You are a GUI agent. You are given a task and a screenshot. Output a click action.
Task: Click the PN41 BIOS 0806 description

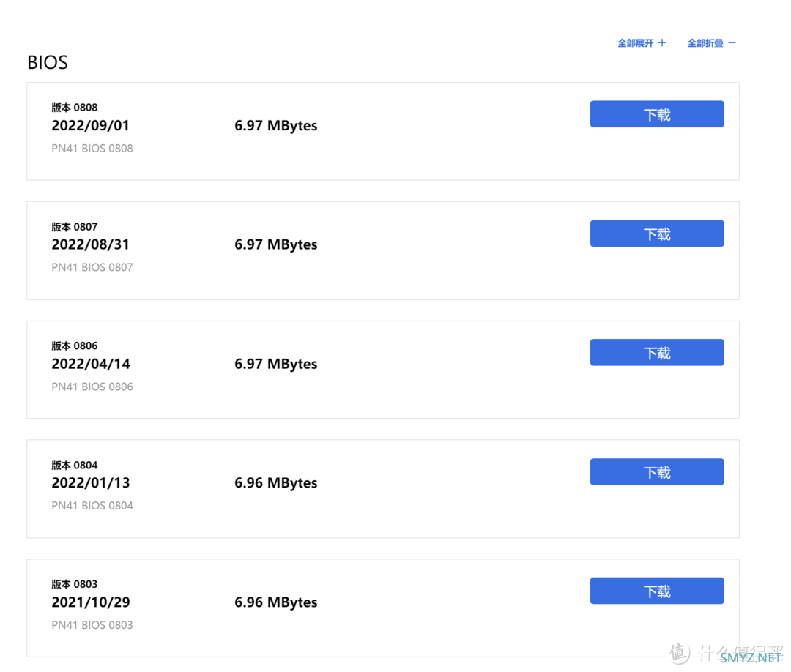tap(92, 387)
